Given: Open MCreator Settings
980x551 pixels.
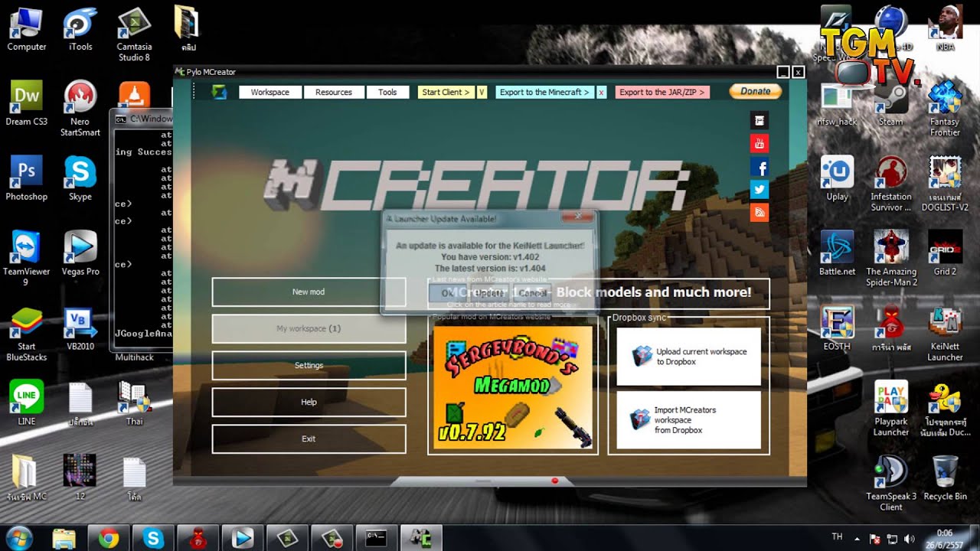Looking at the screenshot, I should (x=309, y=365).
